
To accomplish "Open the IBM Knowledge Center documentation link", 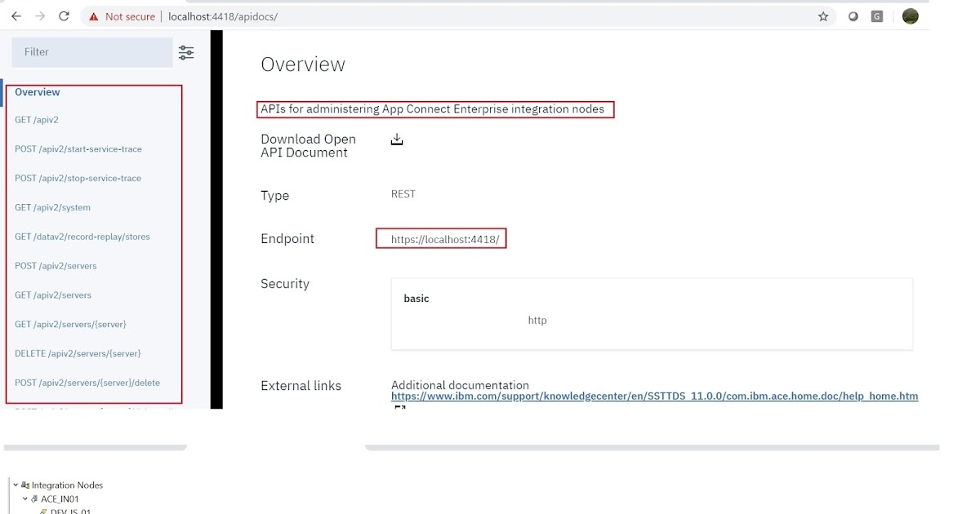I will (653, 396).
